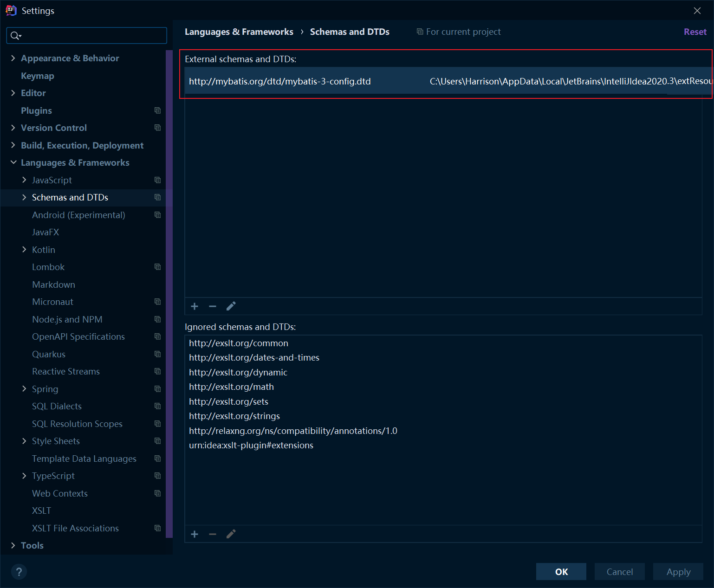Click project-level icon next to Template Data Languages
This screenshot has height=588, width=714.
tap(158, 459)
